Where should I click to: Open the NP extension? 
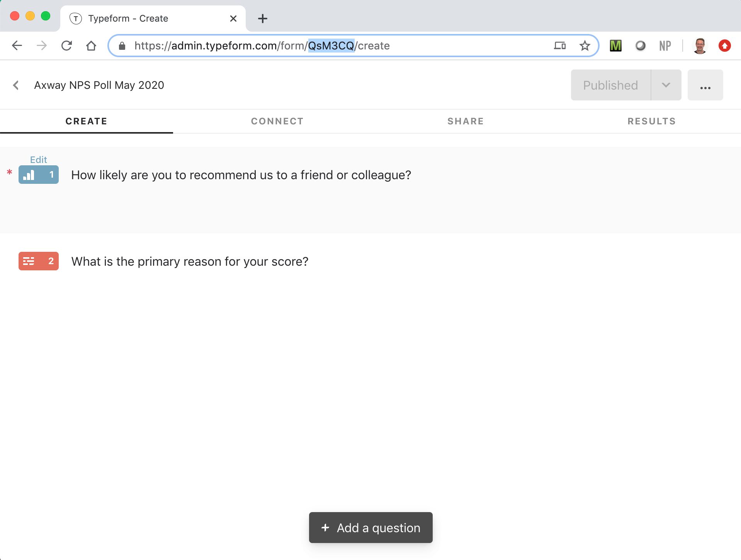[x=665, y=46]
